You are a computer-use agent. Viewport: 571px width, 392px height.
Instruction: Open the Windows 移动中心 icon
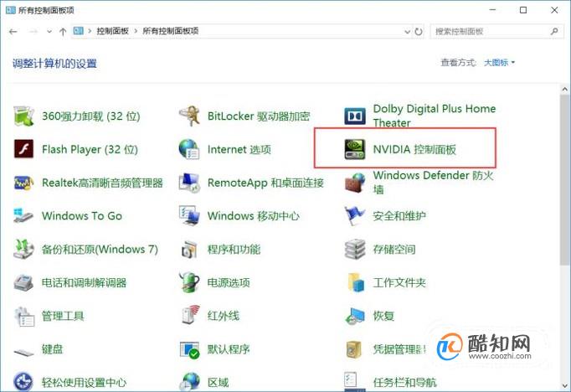pos(189,215)
